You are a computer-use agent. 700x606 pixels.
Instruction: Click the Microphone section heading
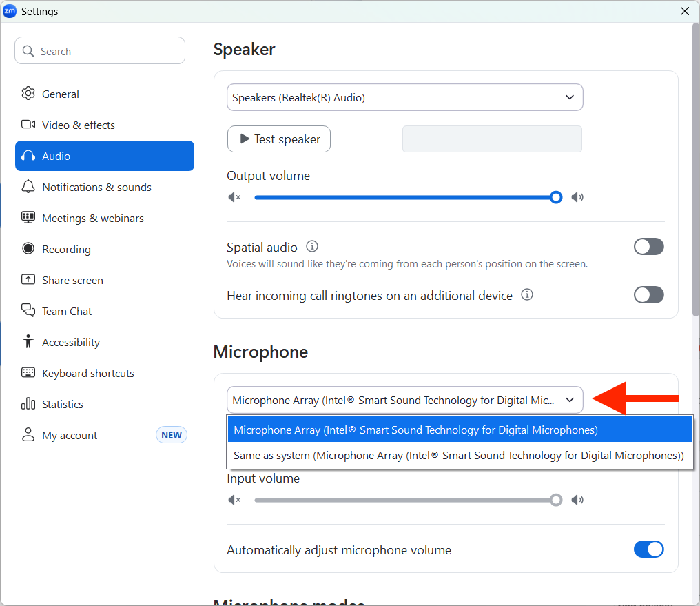pos(260,352)
